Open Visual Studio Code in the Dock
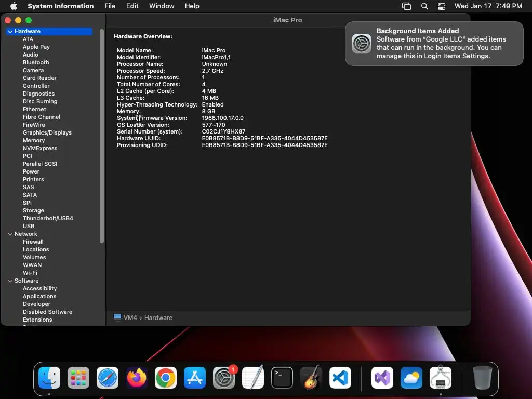532x399 pixels. [340, 378]
